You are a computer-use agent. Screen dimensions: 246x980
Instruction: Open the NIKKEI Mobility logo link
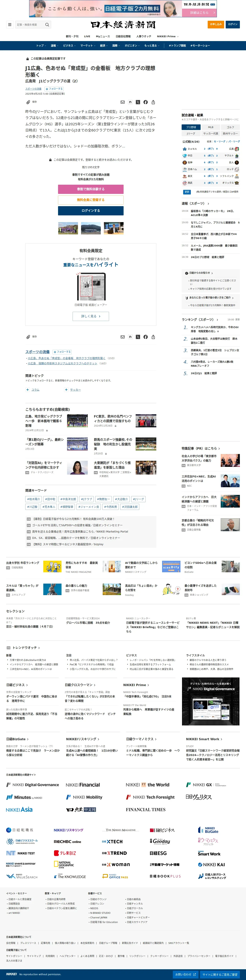(x=84, y=797)
